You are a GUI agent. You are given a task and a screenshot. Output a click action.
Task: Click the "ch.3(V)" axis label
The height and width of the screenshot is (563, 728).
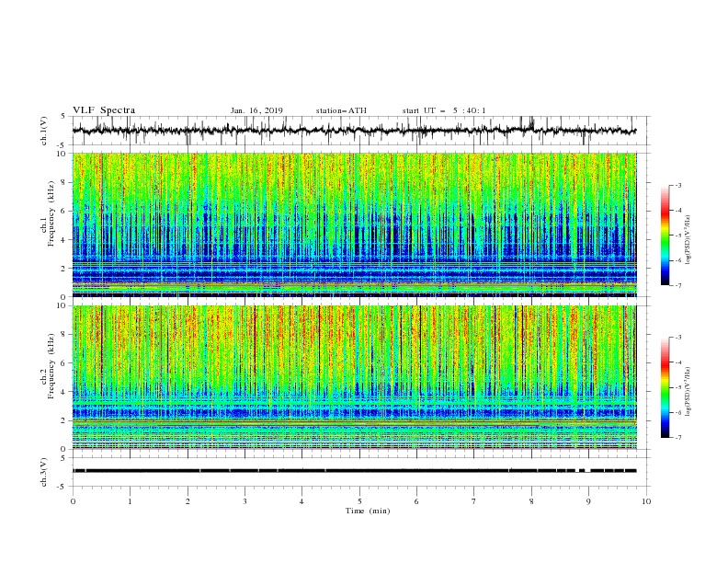44,472
